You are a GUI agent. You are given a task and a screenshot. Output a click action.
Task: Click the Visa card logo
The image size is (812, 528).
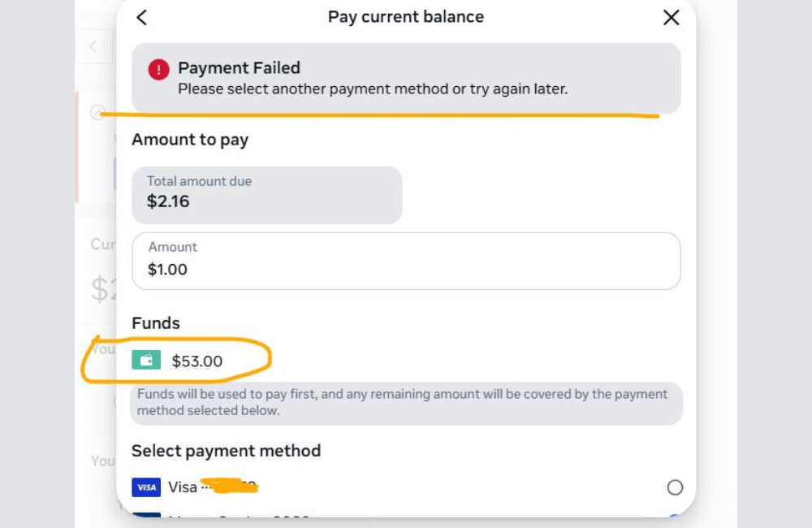click(145, 487)
